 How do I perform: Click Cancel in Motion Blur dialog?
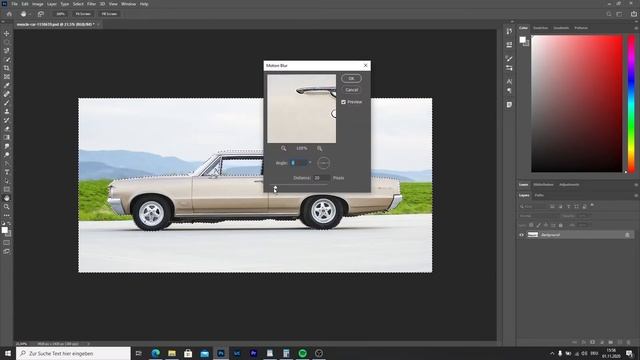point(351,90)
